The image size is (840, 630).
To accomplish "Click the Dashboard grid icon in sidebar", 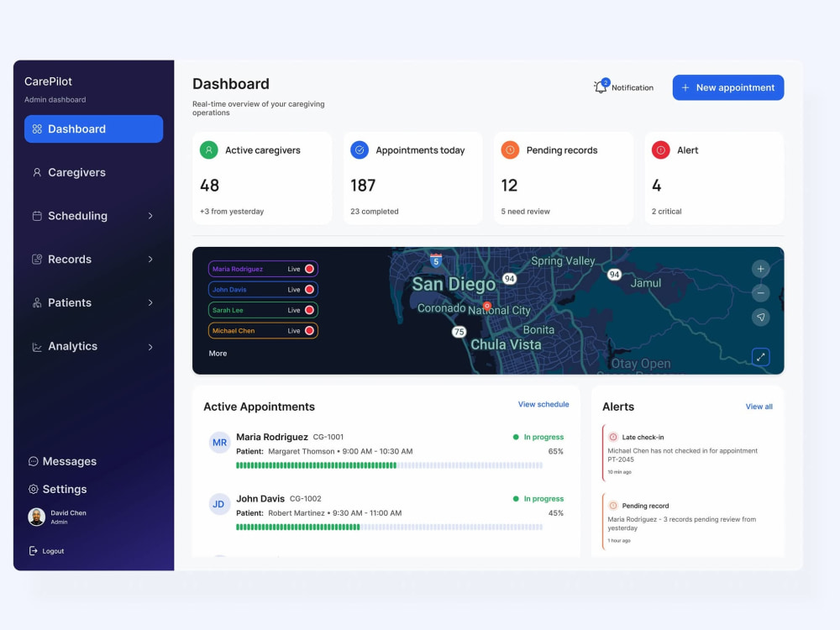I will pyautogui.click(x=37, y=129).
